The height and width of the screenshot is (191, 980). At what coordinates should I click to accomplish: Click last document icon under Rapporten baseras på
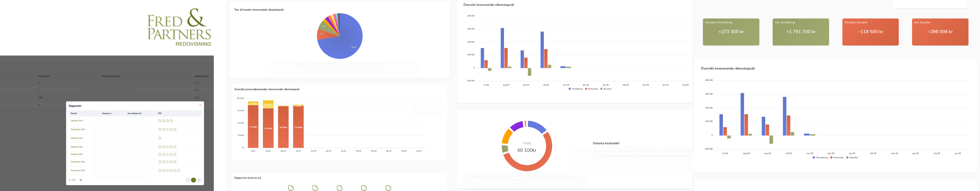click(x=388, y=188)
